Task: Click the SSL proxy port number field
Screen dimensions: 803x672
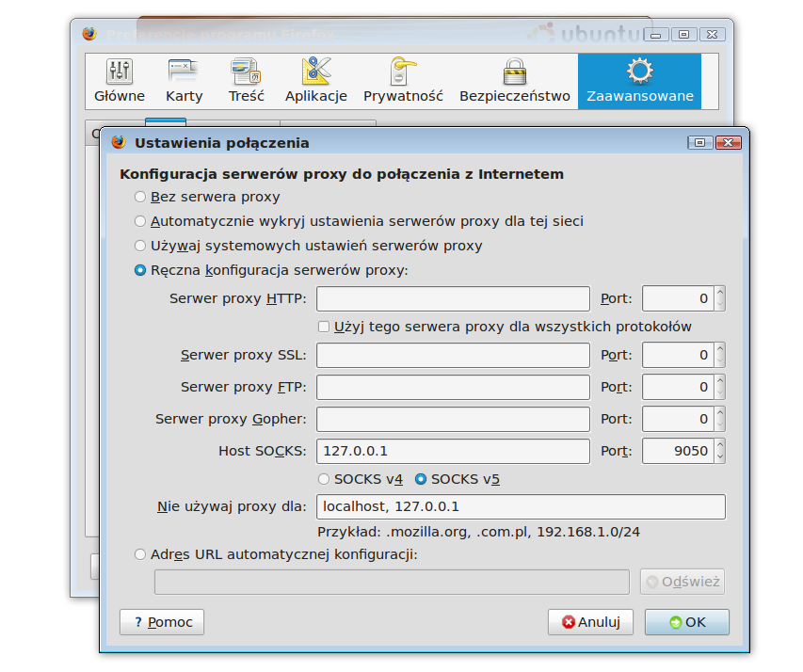Action: (x=679, y=355)
